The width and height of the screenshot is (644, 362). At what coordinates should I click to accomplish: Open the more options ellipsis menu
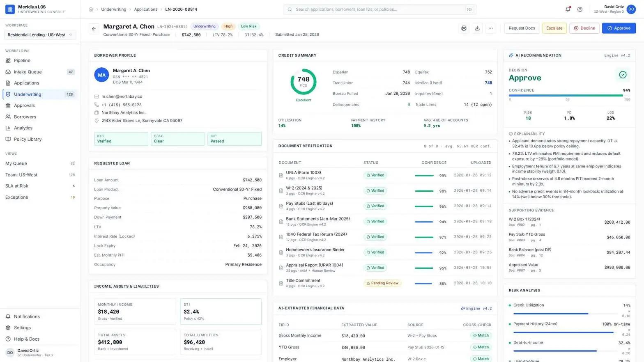[x=490, y=28]
